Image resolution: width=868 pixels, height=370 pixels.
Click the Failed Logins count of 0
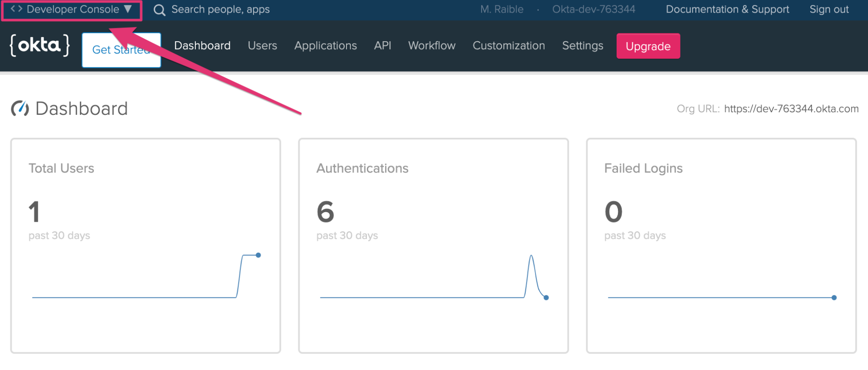click(x=613, y=212)
